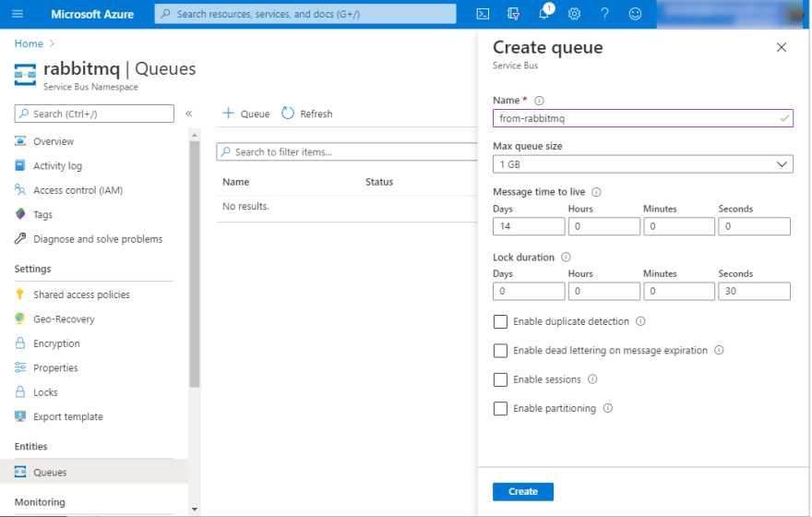812x517 pixels.
Task: Show info for duplicate detection
Action: tap(640, 321)
